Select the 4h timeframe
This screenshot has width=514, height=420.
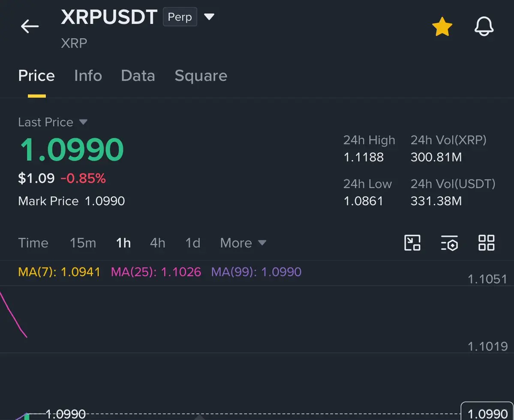[157, 243]
